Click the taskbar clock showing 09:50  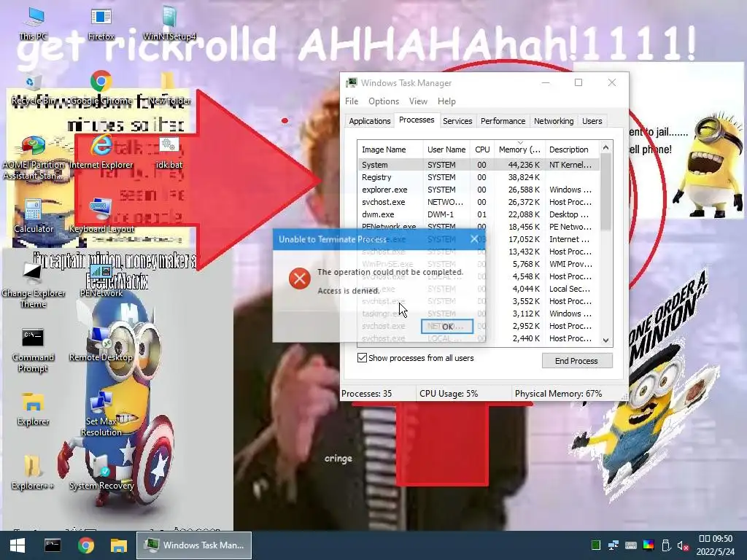(x=716, y=545)
